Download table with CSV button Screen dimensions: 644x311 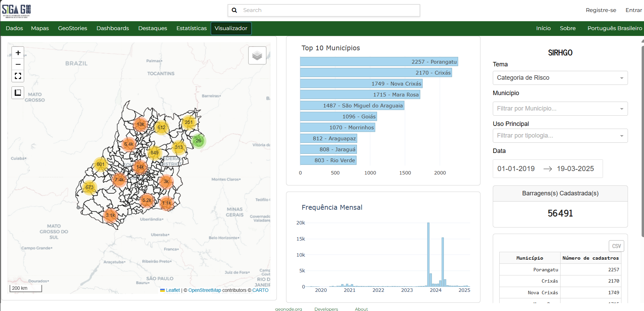616,246
